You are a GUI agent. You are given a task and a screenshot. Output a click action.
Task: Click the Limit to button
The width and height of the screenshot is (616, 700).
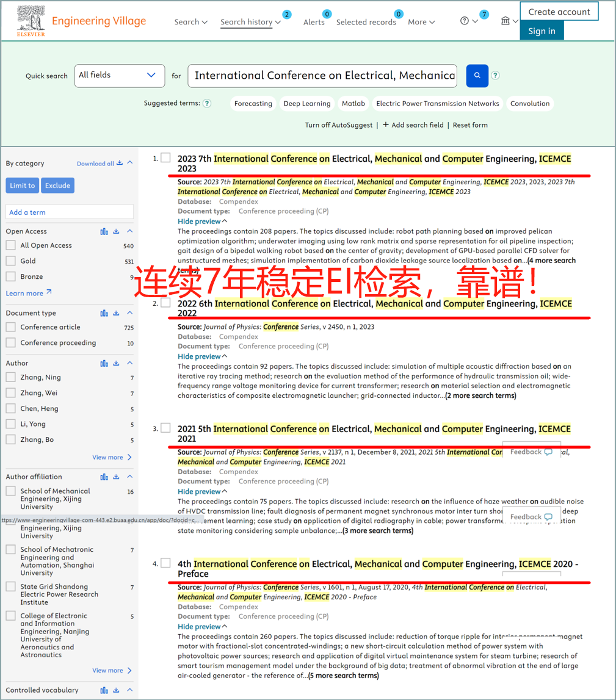point(23,186)
